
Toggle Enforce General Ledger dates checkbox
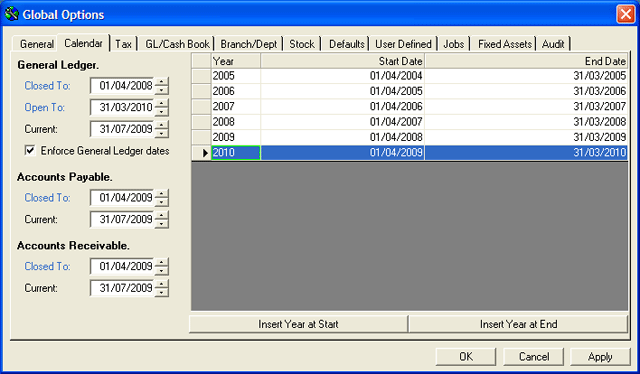[x=30, y=150]
